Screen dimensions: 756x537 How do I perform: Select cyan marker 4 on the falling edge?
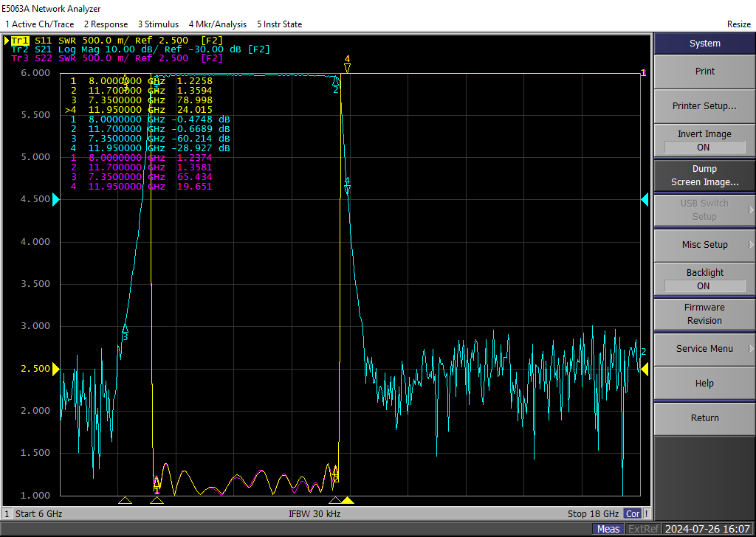[x=347, y=189]
